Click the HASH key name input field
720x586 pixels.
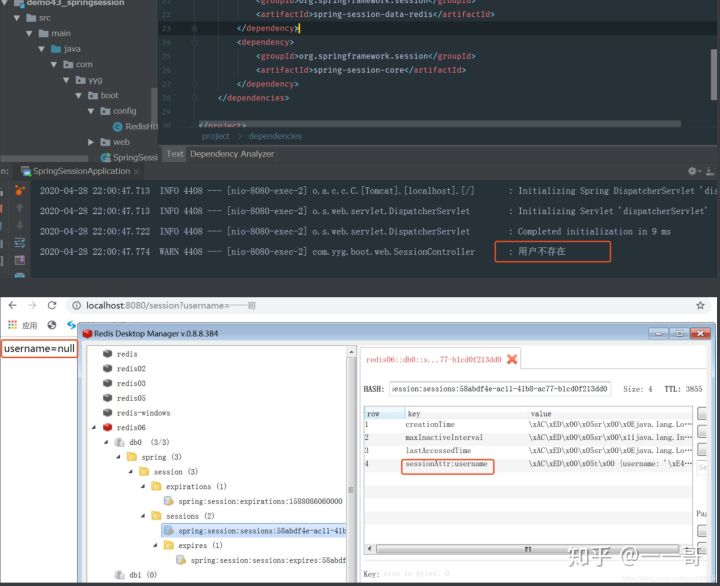tap(499, 388)
